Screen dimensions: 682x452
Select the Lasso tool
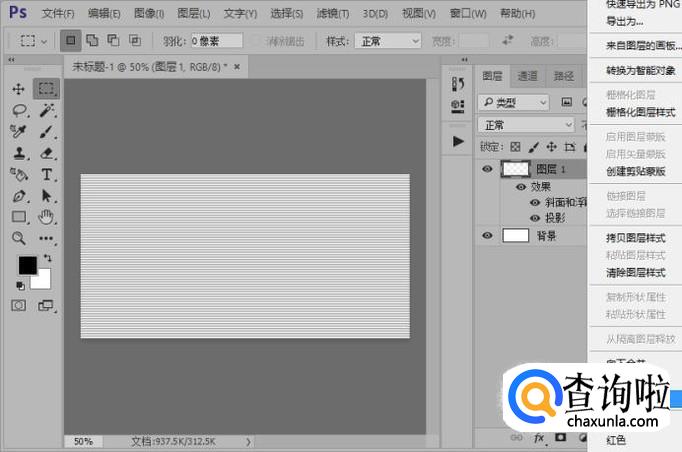tap(18, 110)
